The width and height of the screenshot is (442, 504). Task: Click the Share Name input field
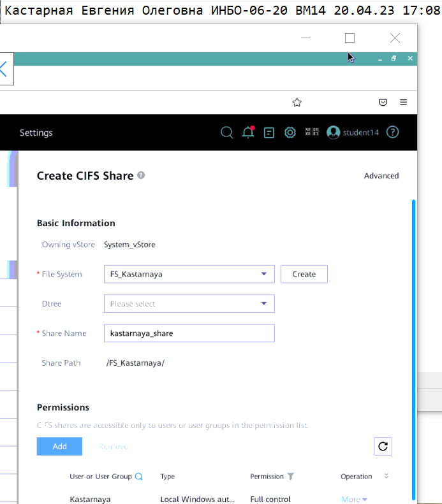(x=189, y=333)
